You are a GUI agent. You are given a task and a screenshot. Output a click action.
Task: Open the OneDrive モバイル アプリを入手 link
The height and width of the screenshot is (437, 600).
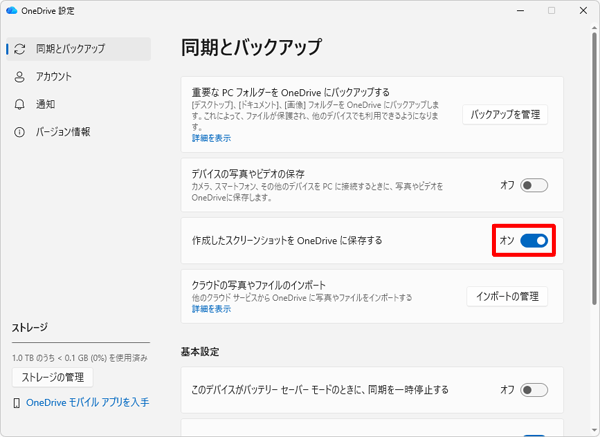point(88,403)
